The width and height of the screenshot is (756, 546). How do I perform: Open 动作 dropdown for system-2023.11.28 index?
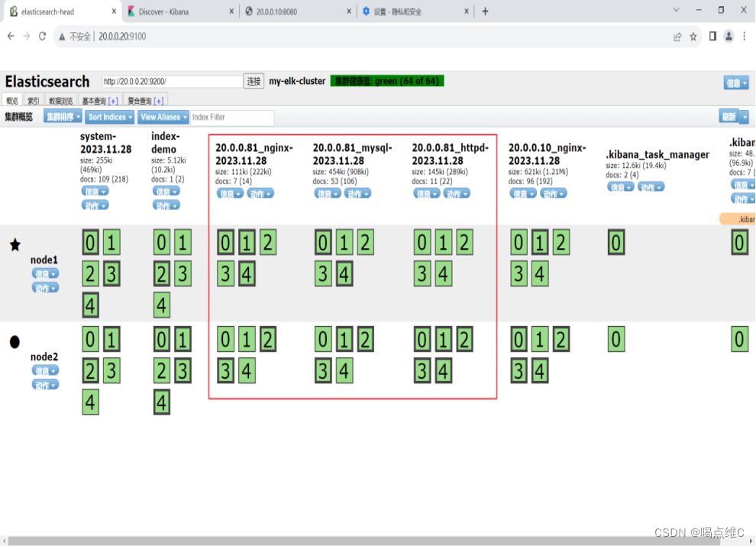tap(95, 205)
